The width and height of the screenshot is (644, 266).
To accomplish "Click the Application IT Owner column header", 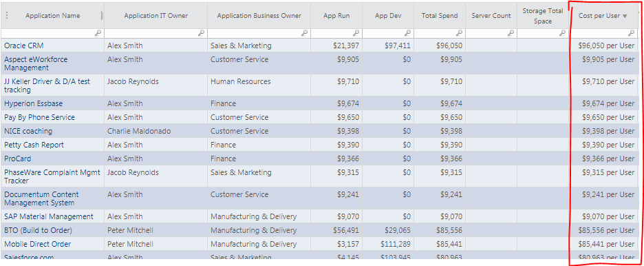I will pos(156,16).
